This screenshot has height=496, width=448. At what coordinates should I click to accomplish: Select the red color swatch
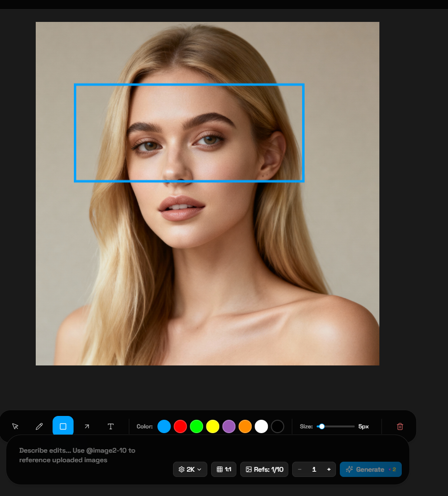(180, 426)
